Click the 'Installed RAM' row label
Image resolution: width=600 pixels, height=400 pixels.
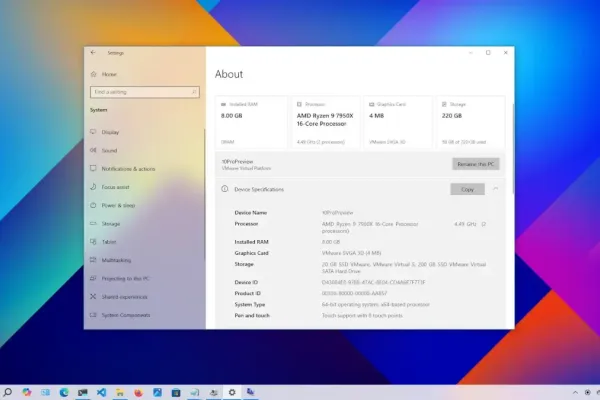point(251,242)
